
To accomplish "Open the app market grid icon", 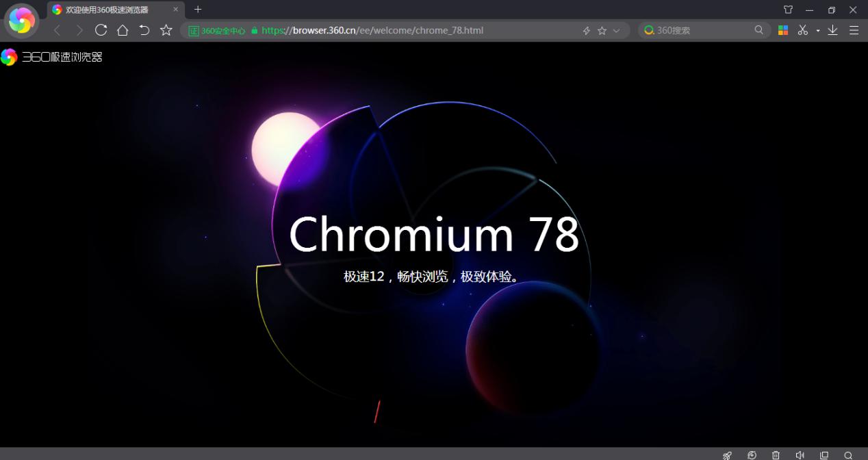I will [x=782, y=30].
